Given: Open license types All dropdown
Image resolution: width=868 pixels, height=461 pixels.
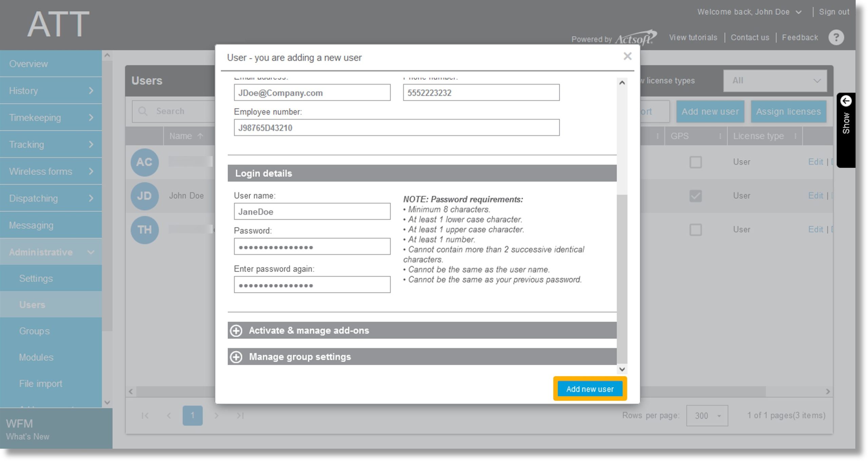Looking at the screenshot, I should click(x=775, y=81).
